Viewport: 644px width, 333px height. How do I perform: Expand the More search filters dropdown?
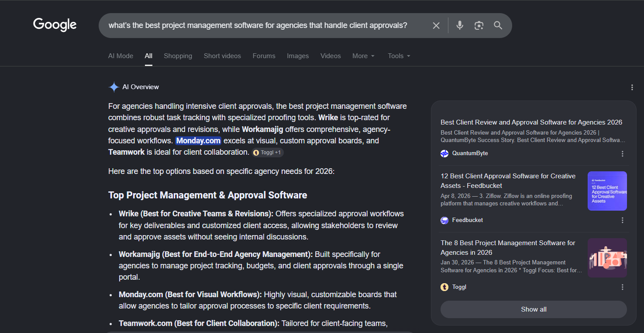pos(364,56)
